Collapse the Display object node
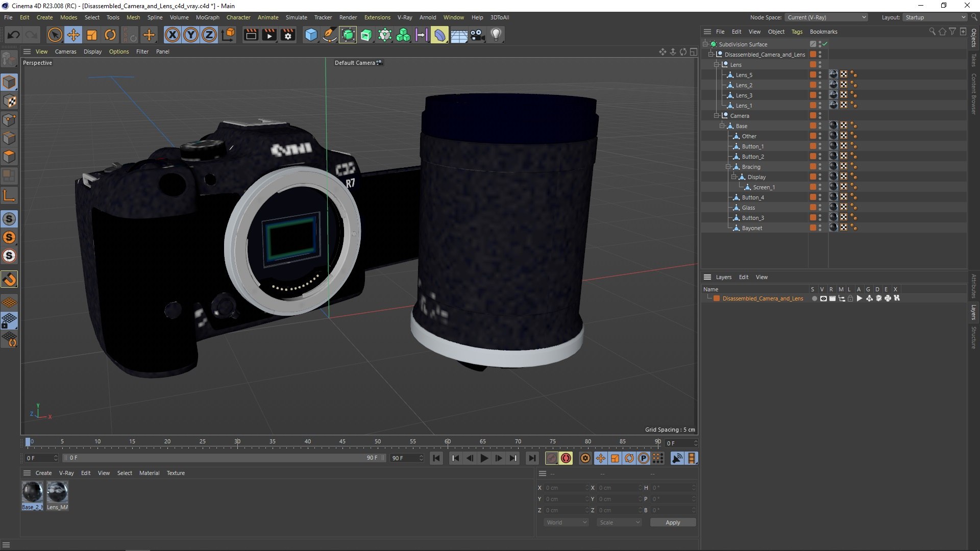The height and width of the screenshot is (551, 980). click(x=734, y=177)
